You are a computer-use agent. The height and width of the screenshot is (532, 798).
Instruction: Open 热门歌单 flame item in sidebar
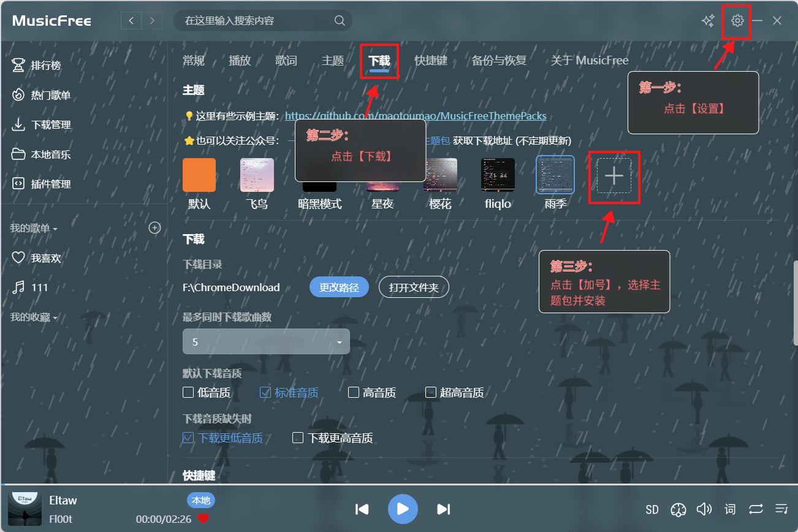click(84, 95)
